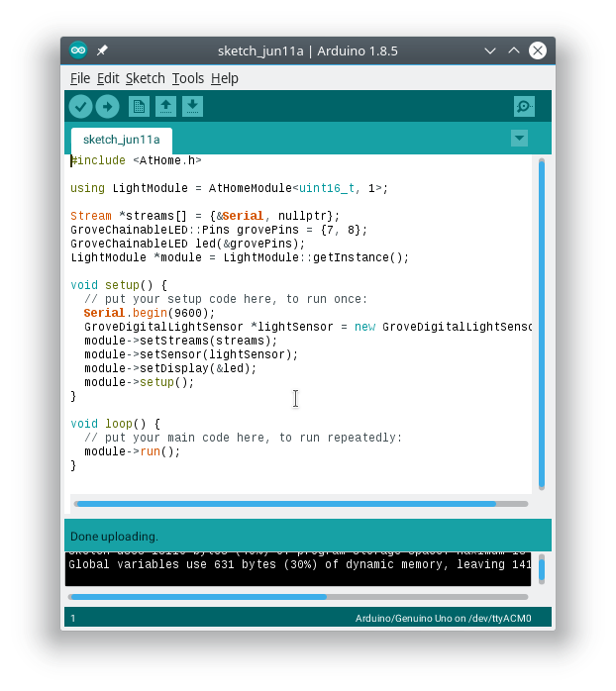
Task: Click the 'module->setup();' line
Action: coord(139,382)
